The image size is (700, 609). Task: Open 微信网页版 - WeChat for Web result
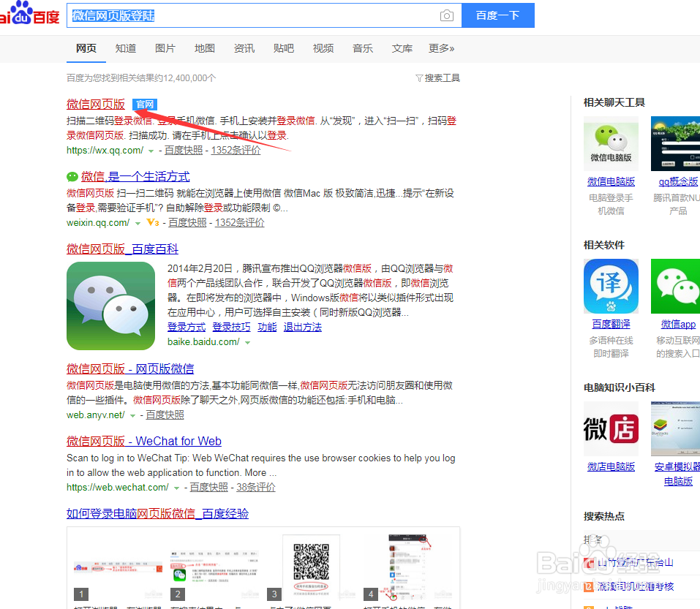click(144, 441)
